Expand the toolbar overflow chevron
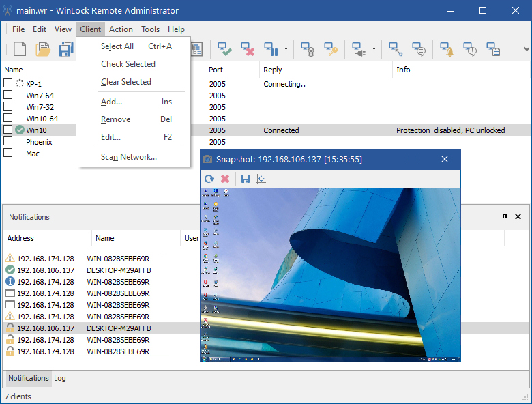The width and height of the screenshot is (532, 404). click(526, 49)
